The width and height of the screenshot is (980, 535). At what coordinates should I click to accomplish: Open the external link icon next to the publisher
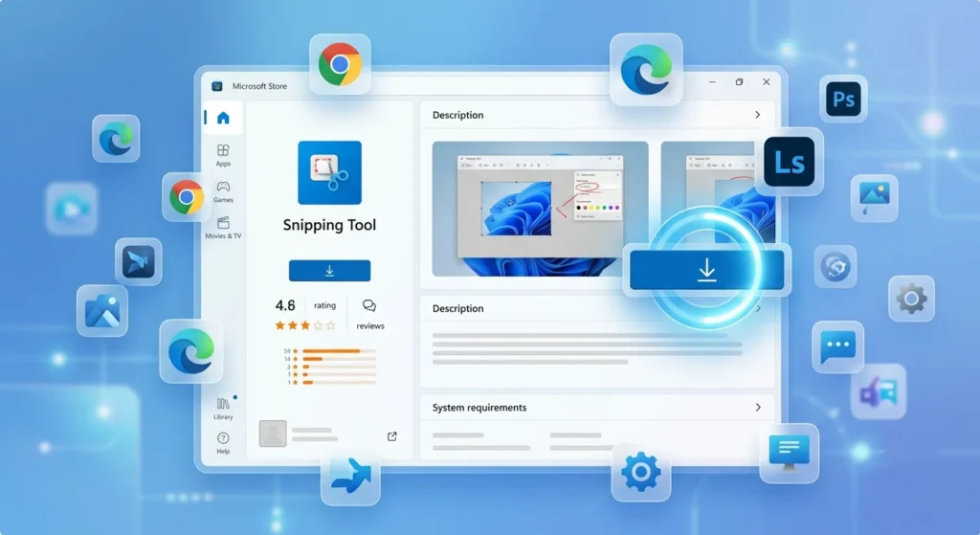[x=391, y=436]
